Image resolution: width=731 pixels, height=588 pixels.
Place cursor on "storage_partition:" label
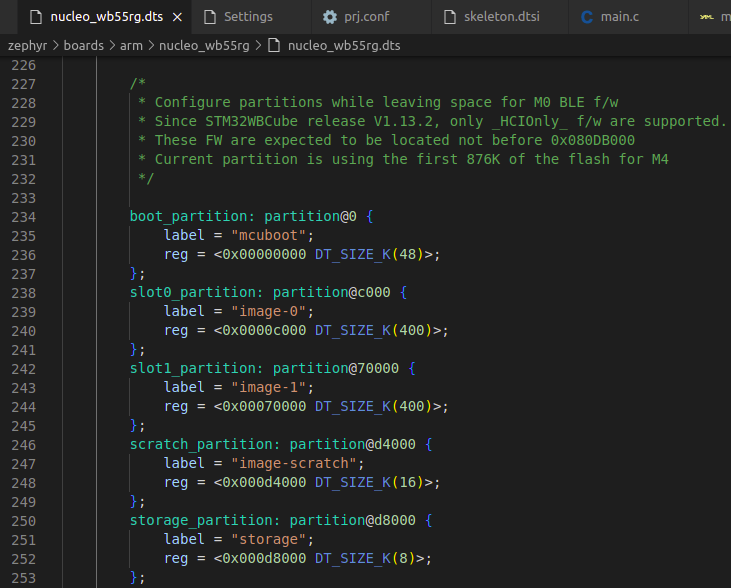(205, 520)
